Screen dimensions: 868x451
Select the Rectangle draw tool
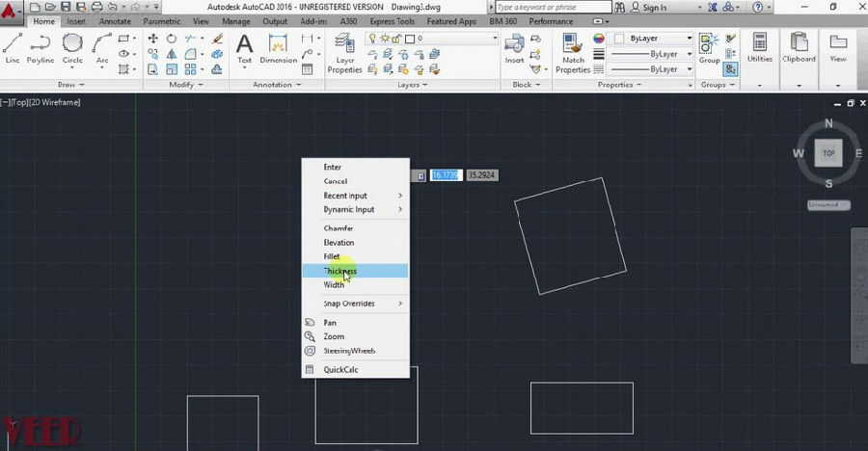(x=124, y=39)
